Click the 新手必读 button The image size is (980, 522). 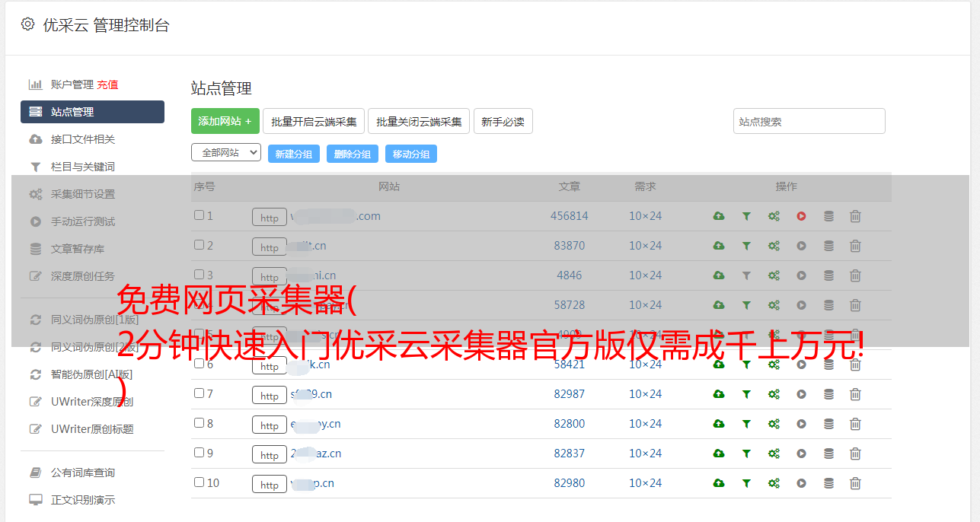[x=503, y=121]
